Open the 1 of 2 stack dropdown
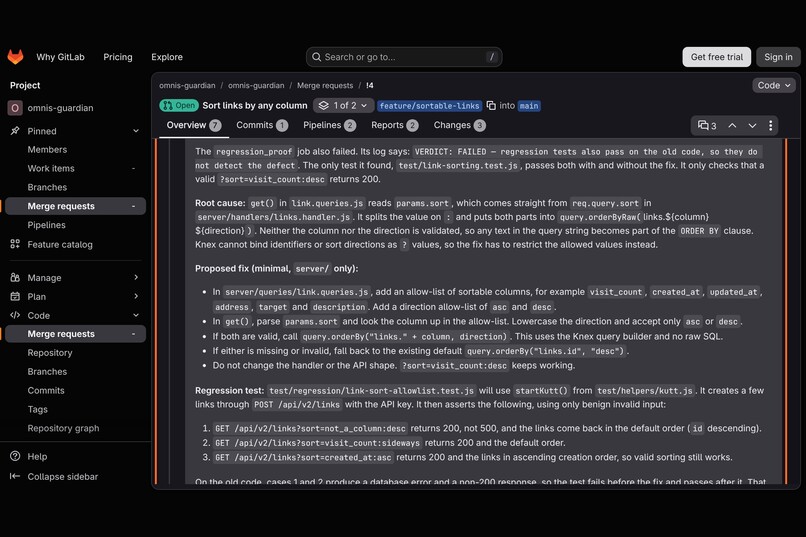 pos(343,105)
